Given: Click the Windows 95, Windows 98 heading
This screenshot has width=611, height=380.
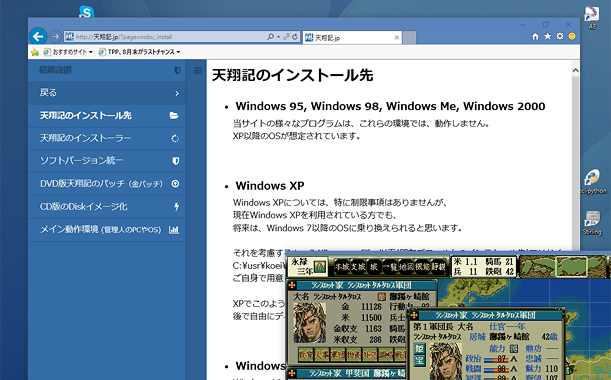Looking at the screenshot, I should pyautogui.click(x=390, y=106).
